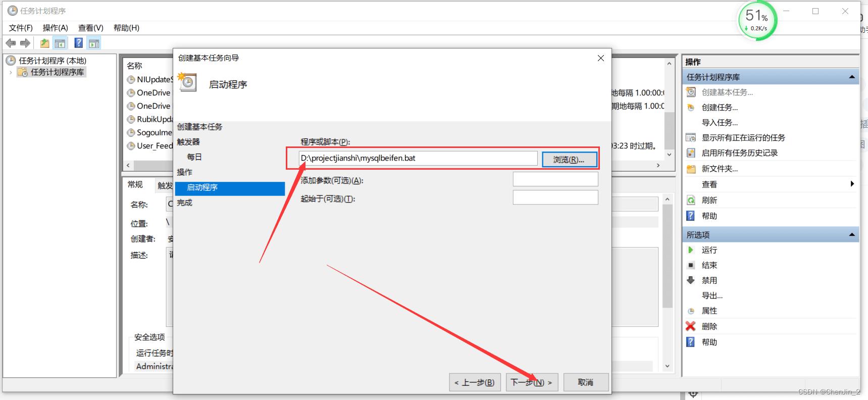This screenshot has height=400, width=868.
Task: Click the 禁用 down-arrow icon
Action: click(x=691, y=280)
